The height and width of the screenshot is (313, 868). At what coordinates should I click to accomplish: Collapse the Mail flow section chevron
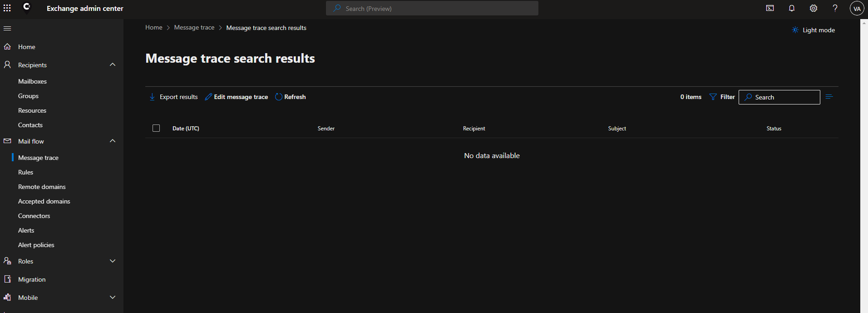113,141
